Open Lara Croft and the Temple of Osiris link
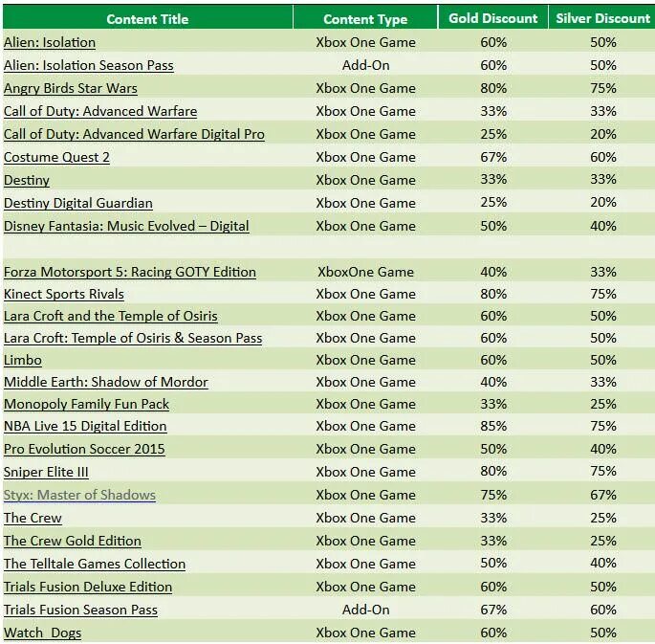The height and width of the screenshot is (644, 655). [111, 316]
